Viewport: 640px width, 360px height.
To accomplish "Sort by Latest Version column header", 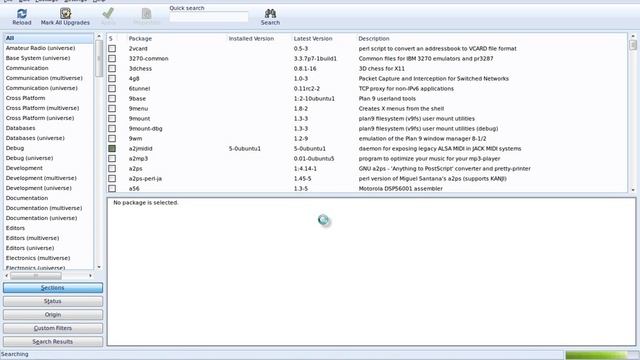I will pos(313,38).
